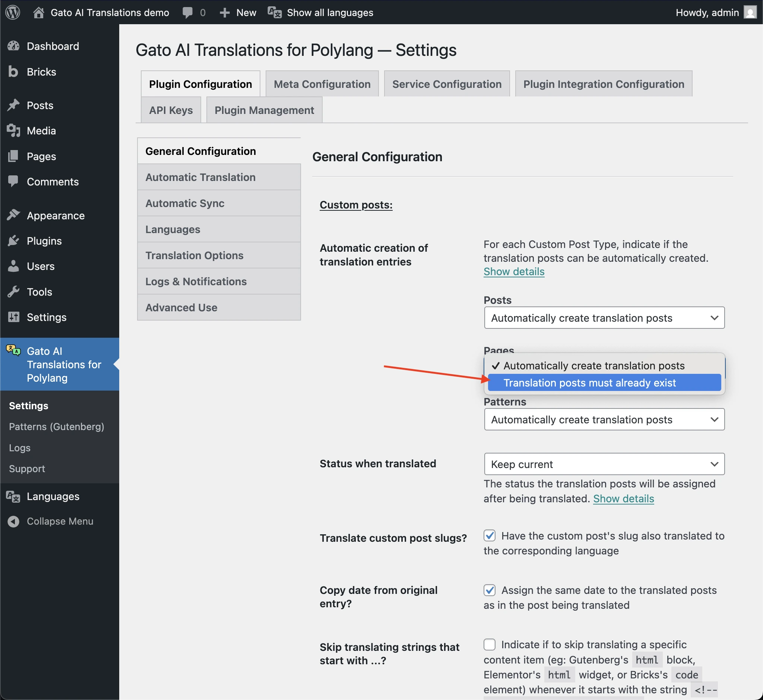Open the Media library icon
The image size is (763, 700).
point(14,131)
